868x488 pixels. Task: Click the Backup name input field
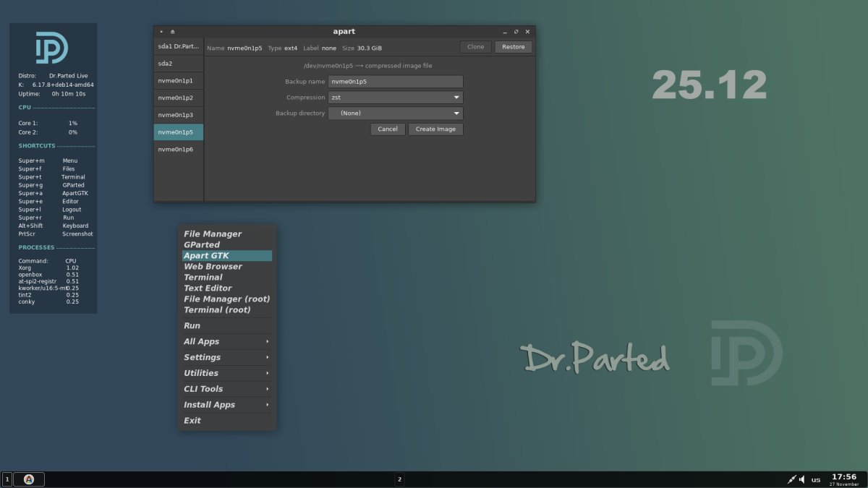click(x=396, y=82)
